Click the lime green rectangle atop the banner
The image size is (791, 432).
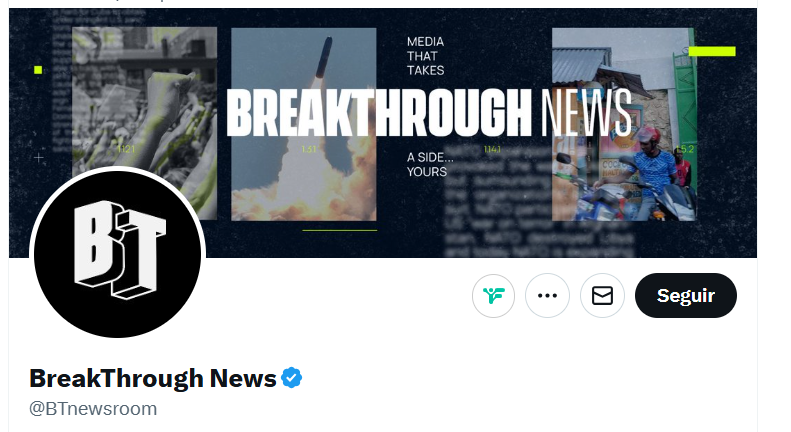coord(712,51)
